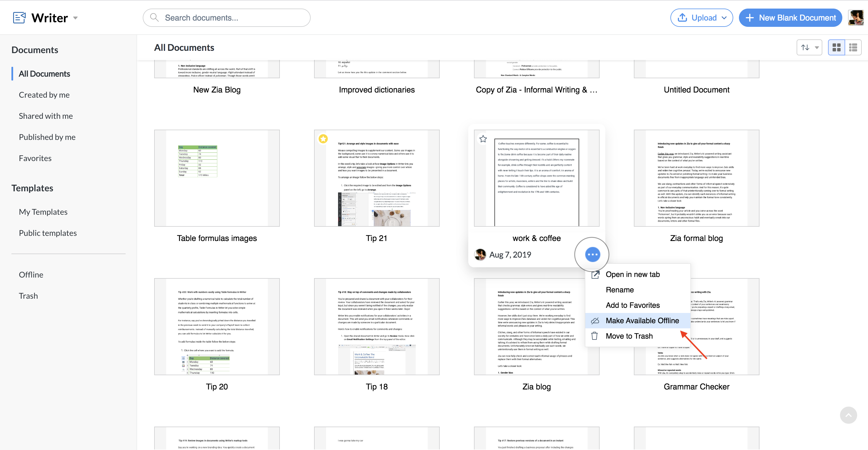Screen dimensions: 868x450
Task: Switch to grid view layout
Action: point(836,47)
